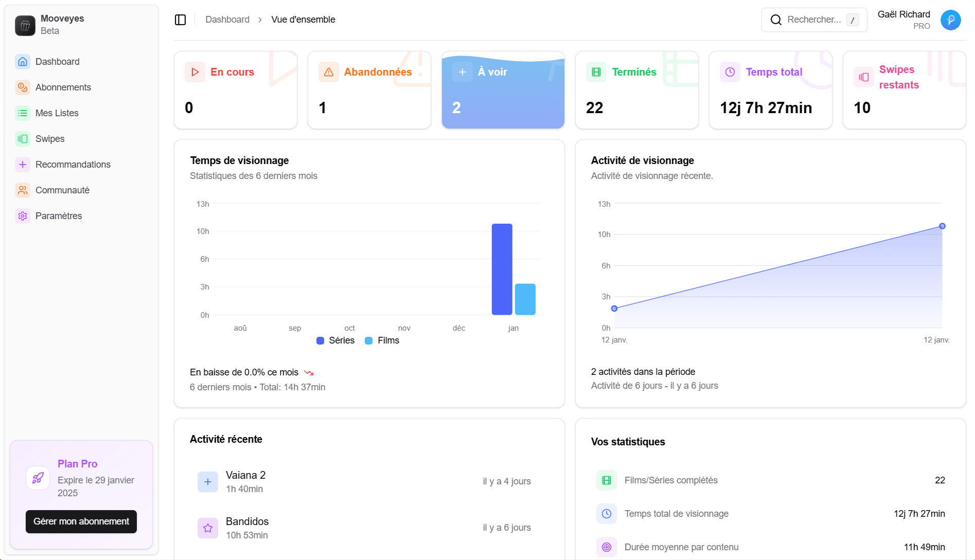The width and height of the screenshot is (975, 560).
Task: Click the Terminés film icon
Action: [596, 72]
